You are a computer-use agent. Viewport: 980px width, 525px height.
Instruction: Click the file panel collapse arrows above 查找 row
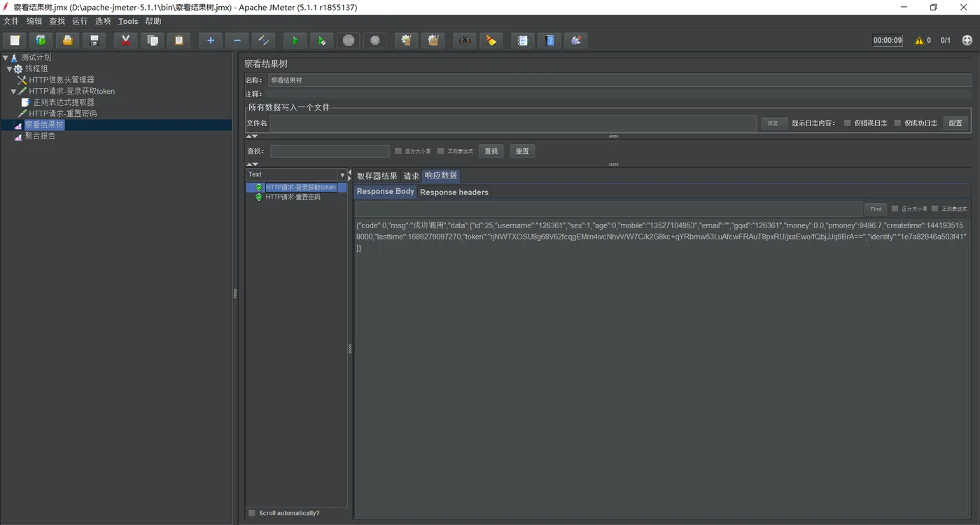tap(253, 136)
